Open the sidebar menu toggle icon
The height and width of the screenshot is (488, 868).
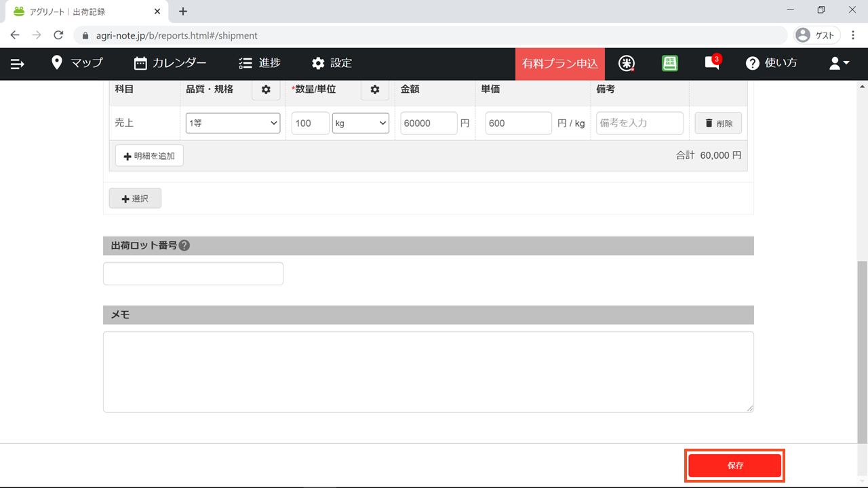tap(18, 64)
